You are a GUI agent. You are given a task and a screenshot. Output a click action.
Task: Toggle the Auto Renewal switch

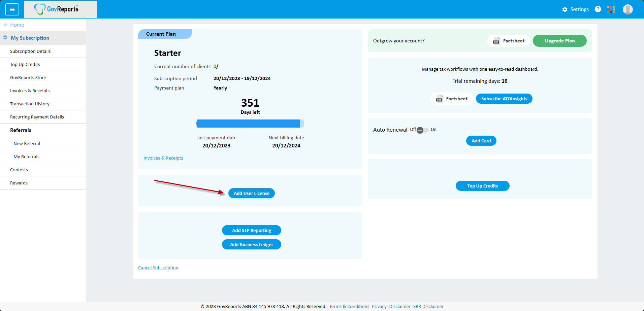422,130
